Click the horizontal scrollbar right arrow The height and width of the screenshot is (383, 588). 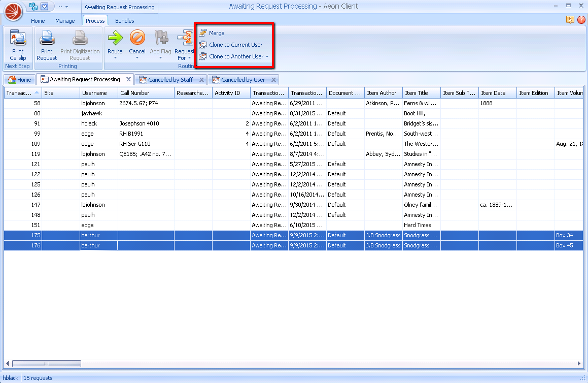coord(579,364)
